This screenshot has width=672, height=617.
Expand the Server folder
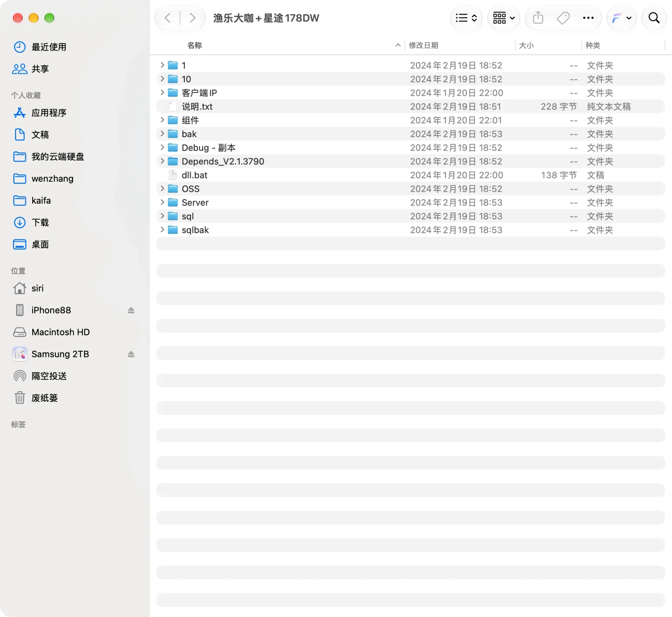pyautogui.click(x=162, y=202)
